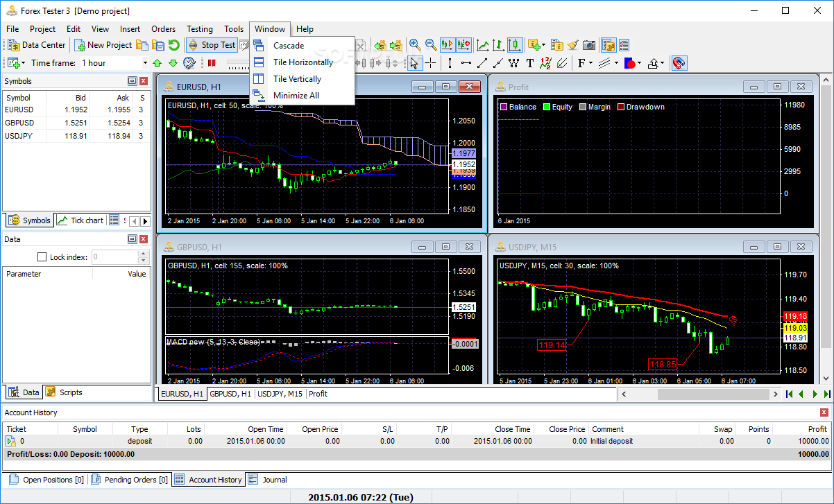This screenshot has width=834, height=504.
Task: Switch to the Tick chart tab
Action: click(x=80, y=220)
